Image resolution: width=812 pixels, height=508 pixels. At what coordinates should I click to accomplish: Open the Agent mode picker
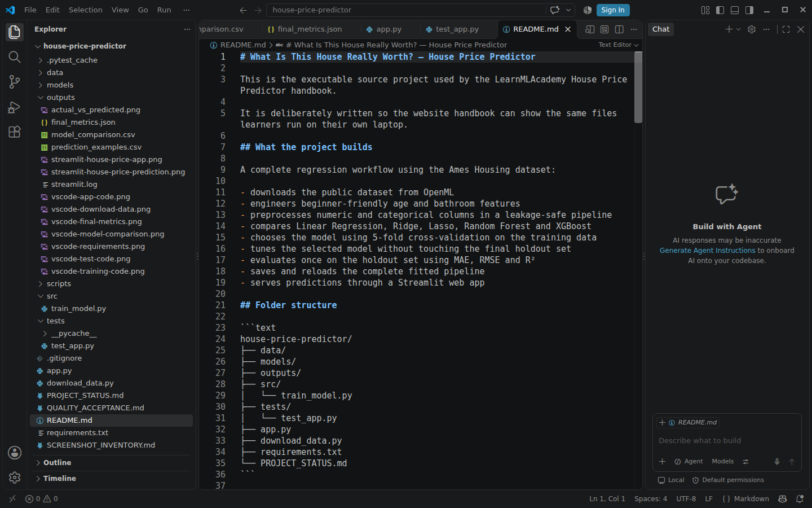coord(689,462)
